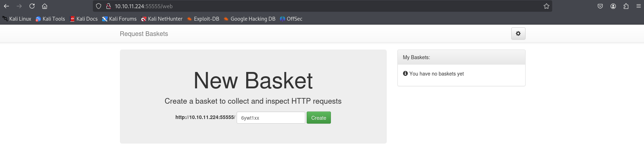Open the Kali Tools bookmark
Image resolution: width=644 pixels, height=150 pixels.
(50, 19)
